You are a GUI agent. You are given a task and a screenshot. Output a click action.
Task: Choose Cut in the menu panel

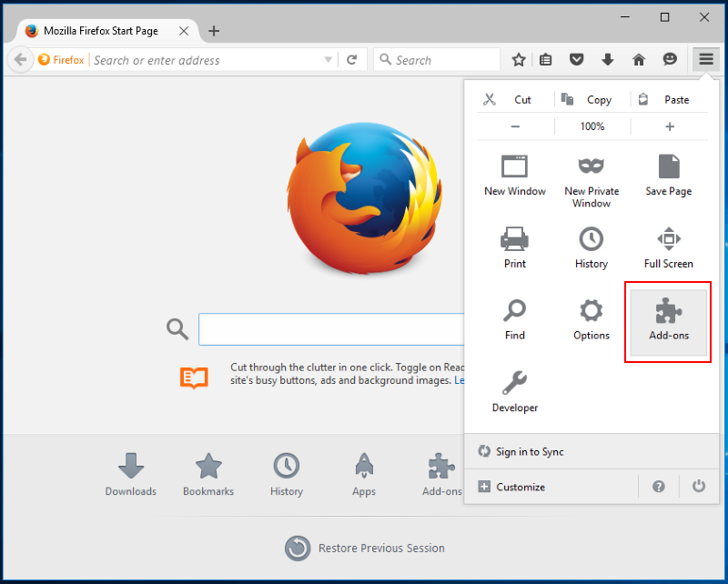coord(515,100)
